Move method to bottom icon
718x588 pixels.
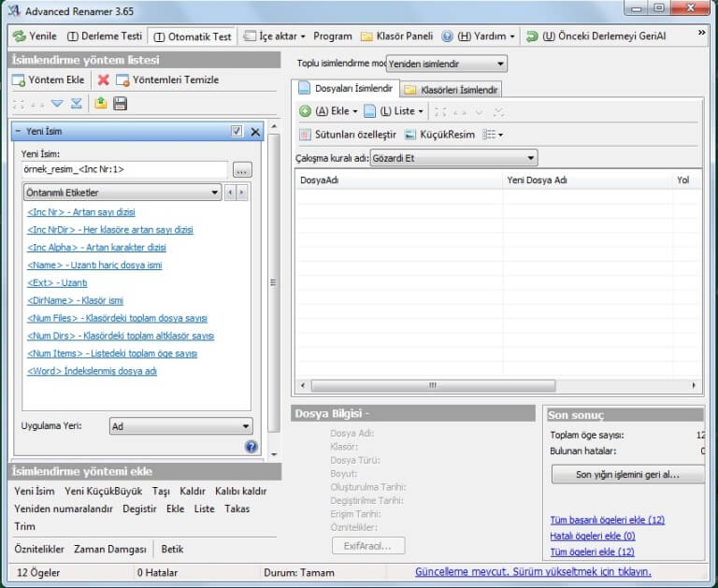coord(76,104)
